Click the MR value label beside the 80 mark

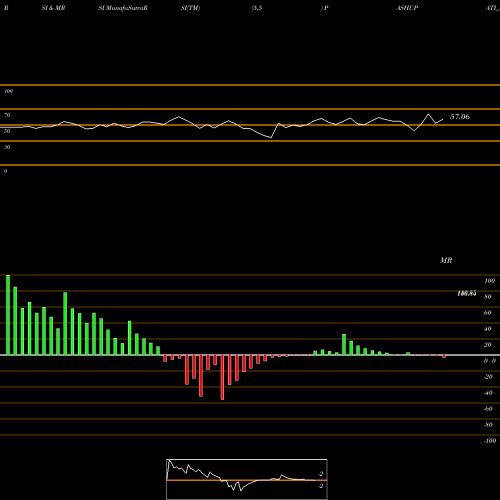click(x=467, y=293)
